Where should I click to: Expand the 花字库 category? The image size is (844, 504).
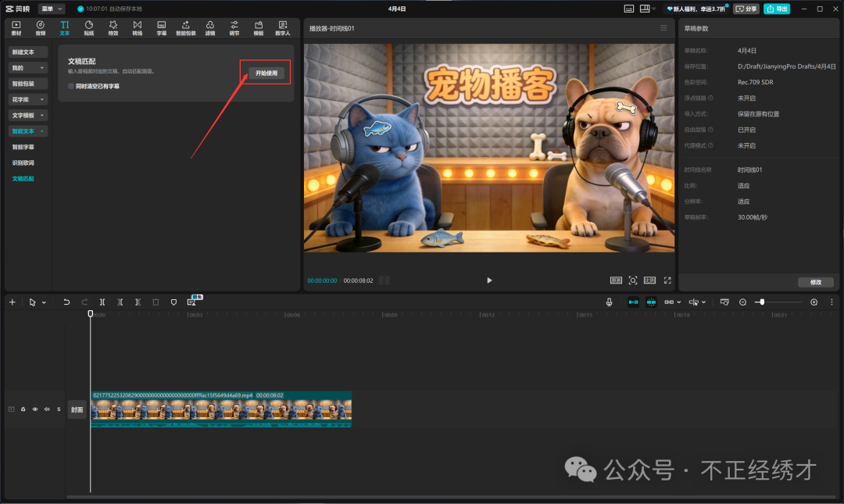coord(28,99)
